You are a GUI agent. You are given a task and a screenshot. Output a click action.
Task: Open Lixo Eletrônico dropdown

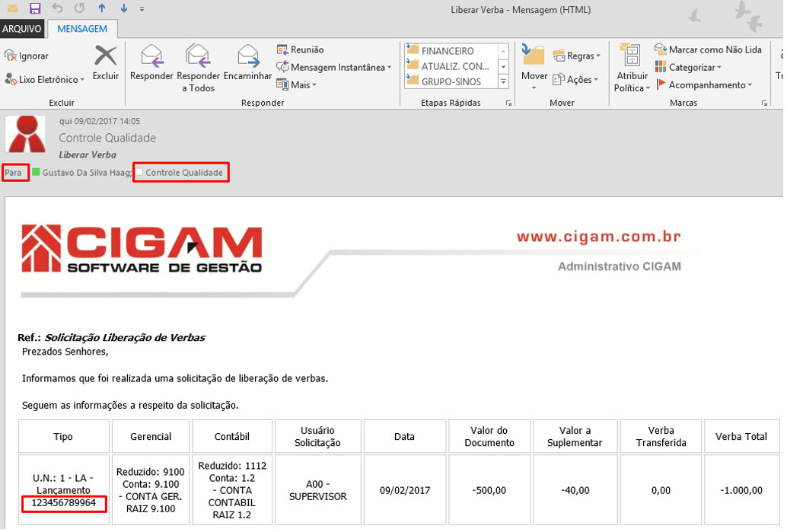point(44,79)
